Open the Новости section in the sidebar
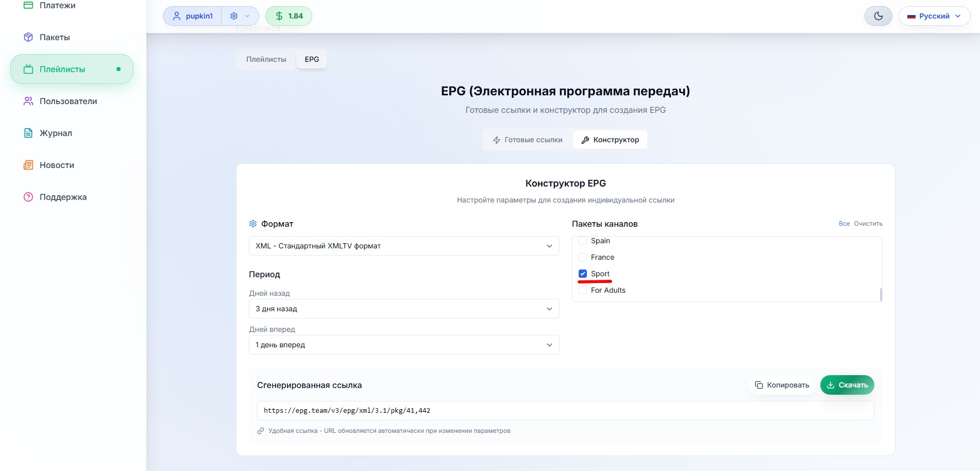 click(x=57, y=165)
